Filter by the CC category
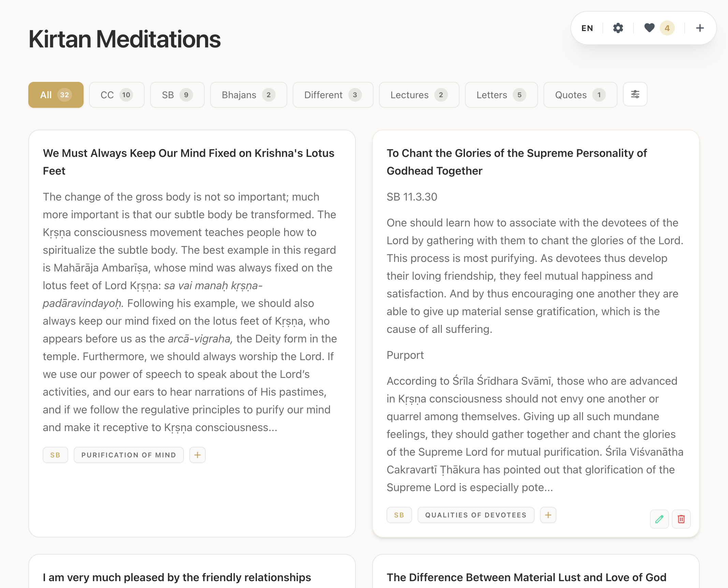The height and width of the screenshot is (588, 728). (116, 95)
